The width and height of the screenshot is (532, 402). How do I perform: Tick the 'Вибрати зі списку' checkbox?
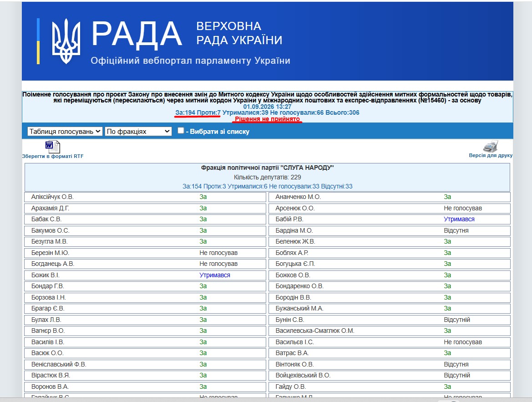tap(181, 130)
